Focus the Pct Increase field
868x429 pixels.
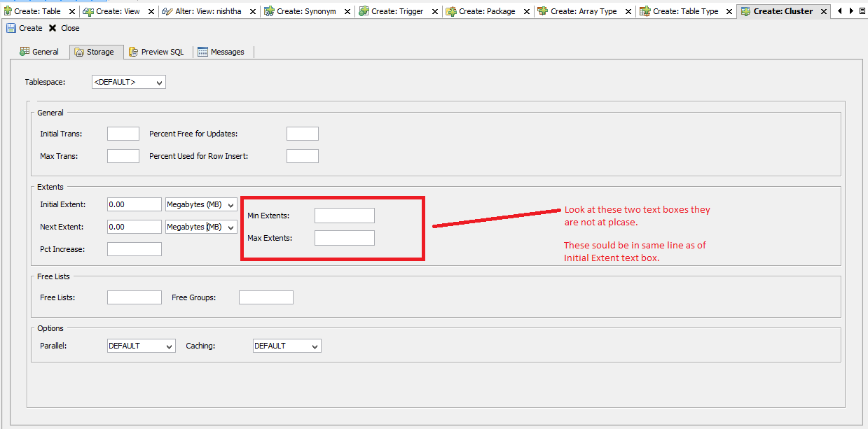pyautogui.click(x=135, y=249)
